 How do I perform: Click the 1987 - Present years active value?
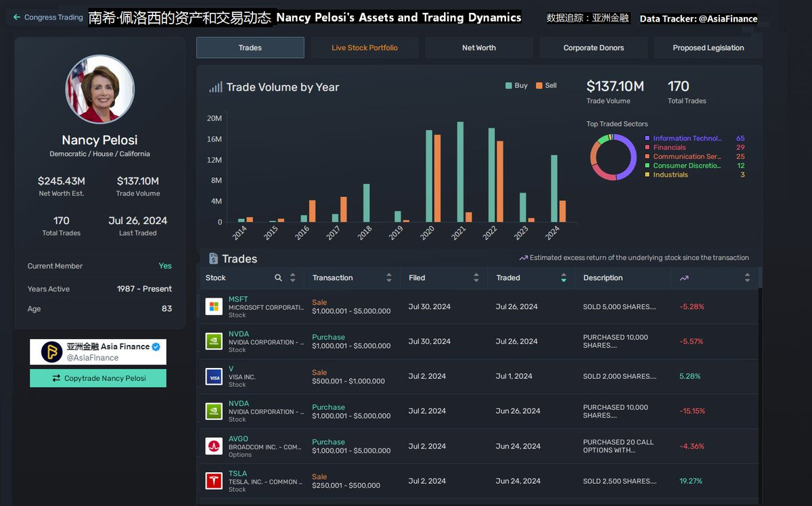click(144, 289)
